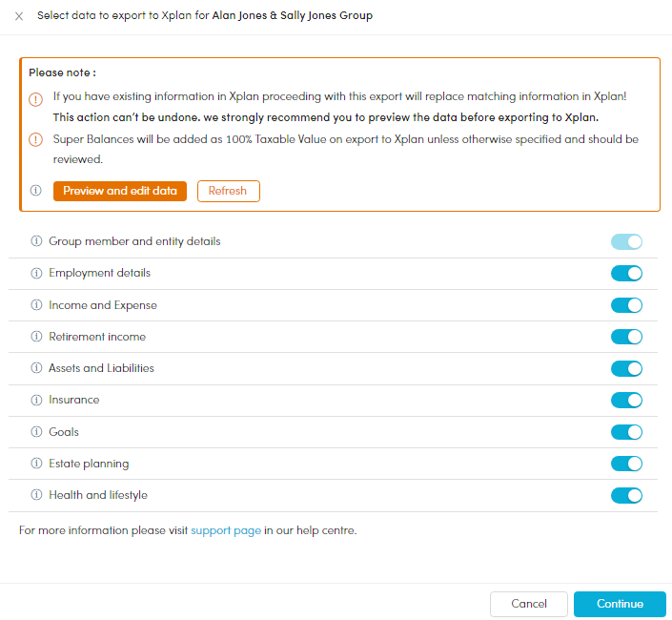Click info icon next to Health and lifestyle
The height and width of the screenshot is (620, 672).
pyautogui.click(x=36, y=495)
